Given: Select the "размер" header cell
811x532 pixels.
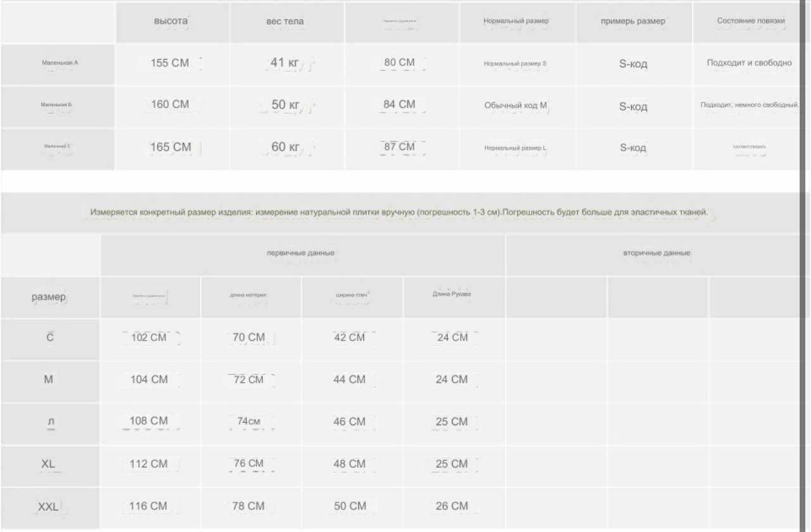Looking at the screenshot, I should [x=49, y=298].
